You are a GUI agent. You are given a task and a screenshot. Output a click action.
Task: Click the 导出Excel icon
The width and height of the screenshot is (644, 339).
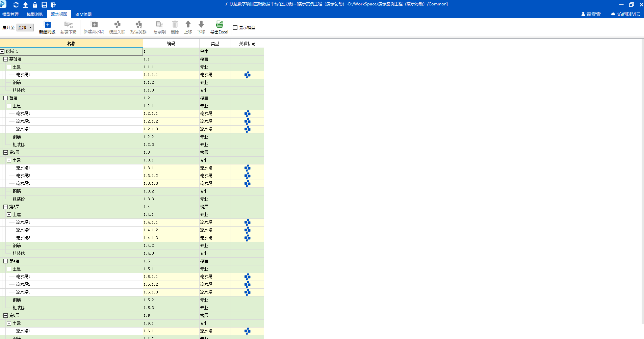(x=220, y=24)
